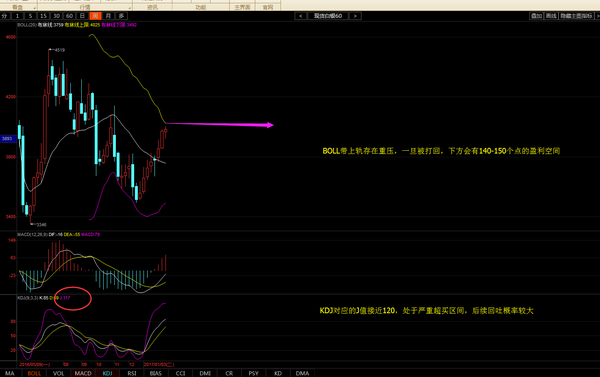Select the 周 weekly period button
This screenshot has width=600, height=377.
coord(95,16)
